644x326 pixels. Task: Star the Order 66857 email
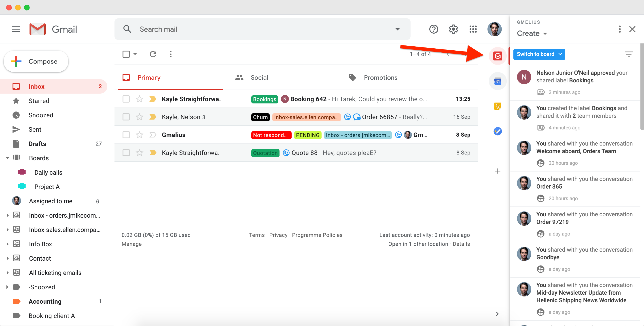click(140, 117)
